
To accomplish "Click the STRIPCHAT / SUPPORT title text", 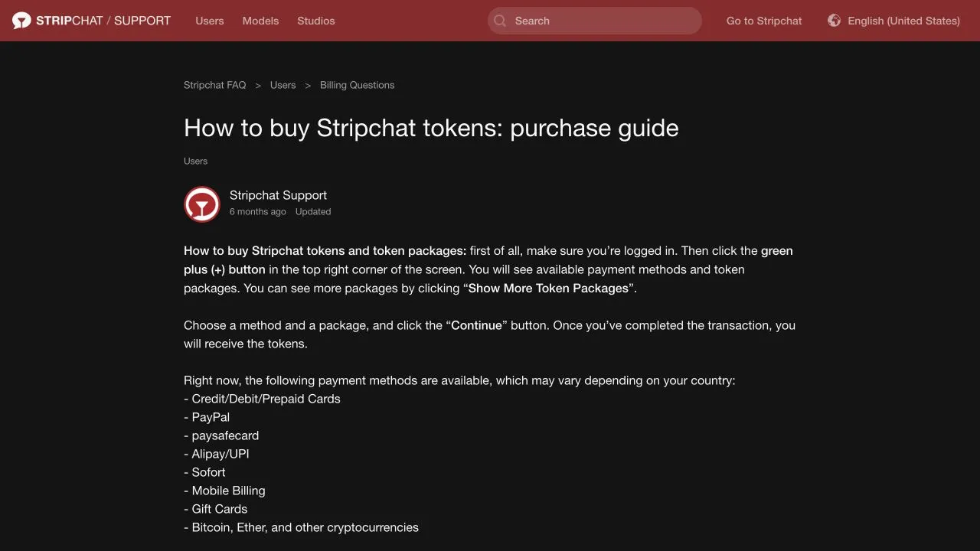I will [103, 21].
